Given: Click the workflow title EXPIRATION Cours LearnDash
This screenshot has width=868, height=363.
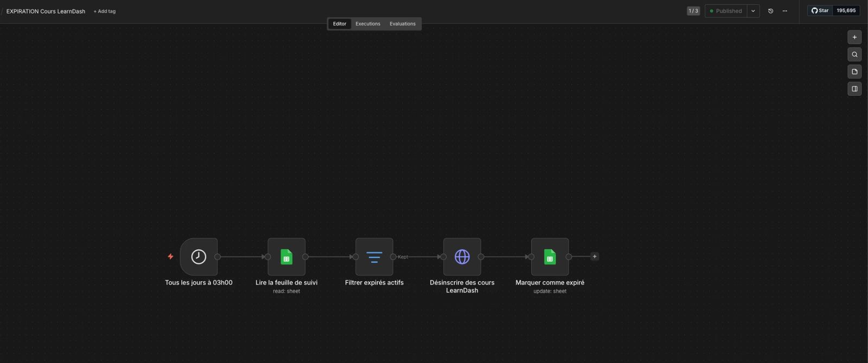Looking at the screenshot, I should click(46, 11).
